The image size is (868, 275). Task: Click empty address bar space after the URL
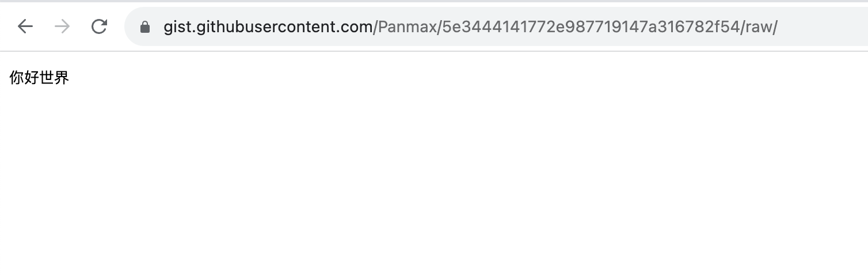pos(823,27)
